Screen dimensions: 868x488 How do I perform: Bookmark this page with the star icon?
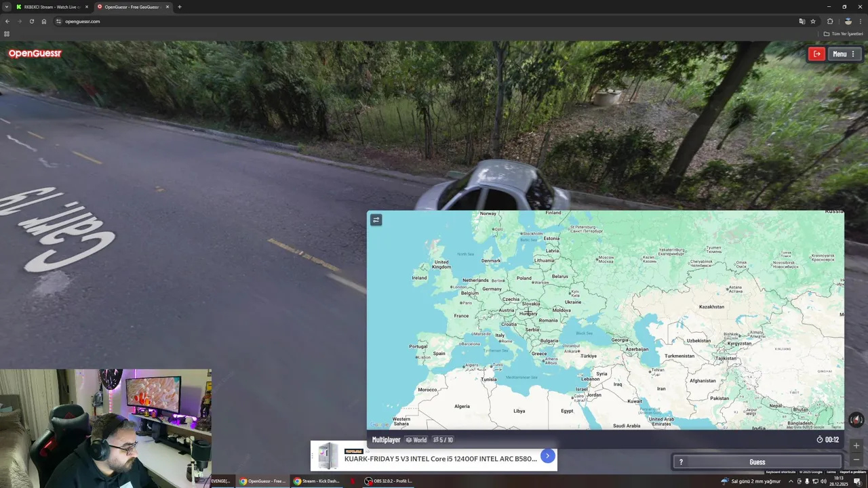click(x=813, y=21)
